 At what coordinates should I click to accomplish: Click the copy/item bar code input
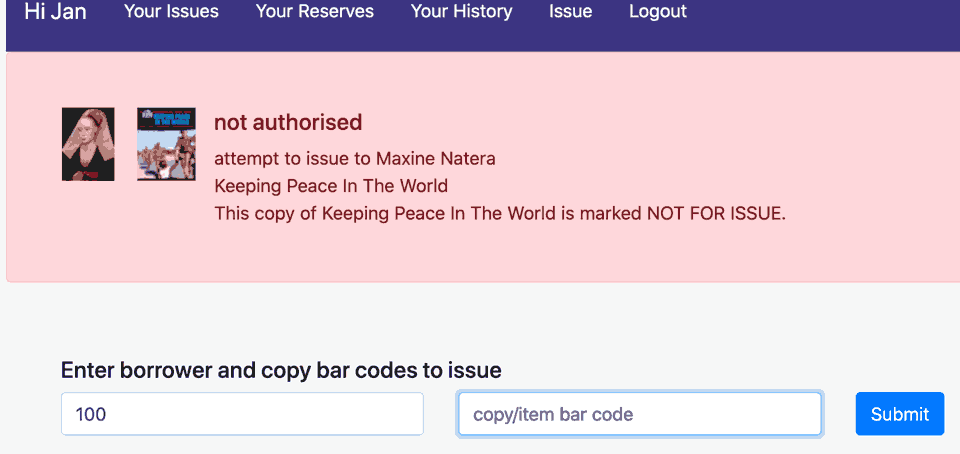[640, 414]
